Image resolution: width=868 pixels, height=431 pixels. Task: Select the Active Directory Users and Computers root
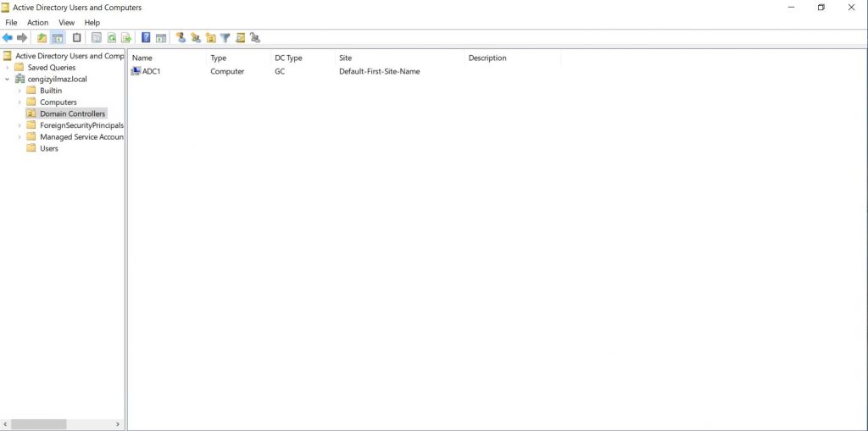click(70, 56)
